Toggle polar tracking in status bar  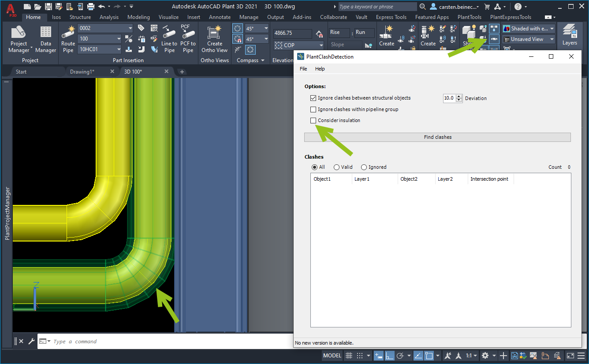[x=400, y=356]
